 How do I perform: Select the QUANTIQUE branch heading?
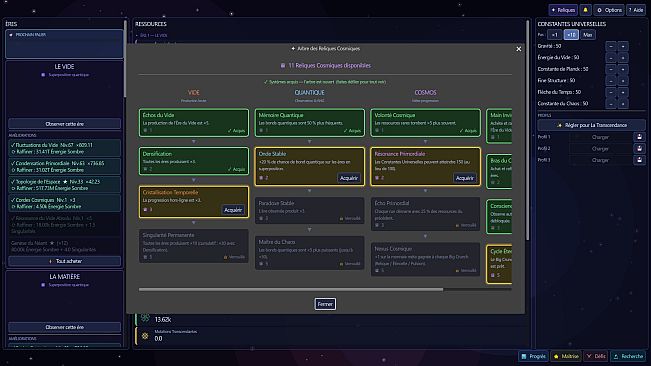point(309,93)
